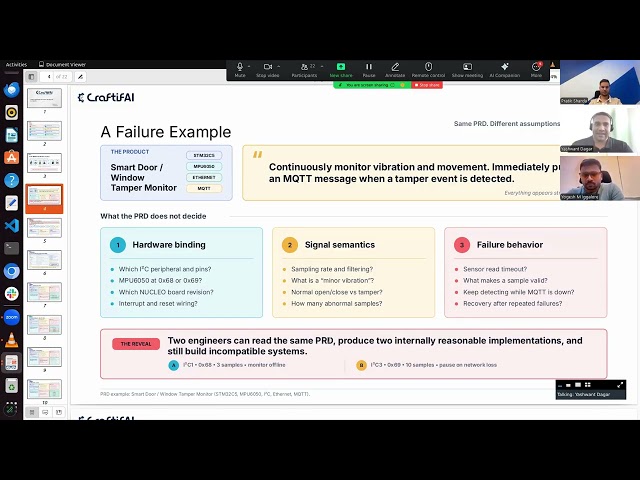
Task: Open Ubuntu Software from the dock
Action: [11, 158]
